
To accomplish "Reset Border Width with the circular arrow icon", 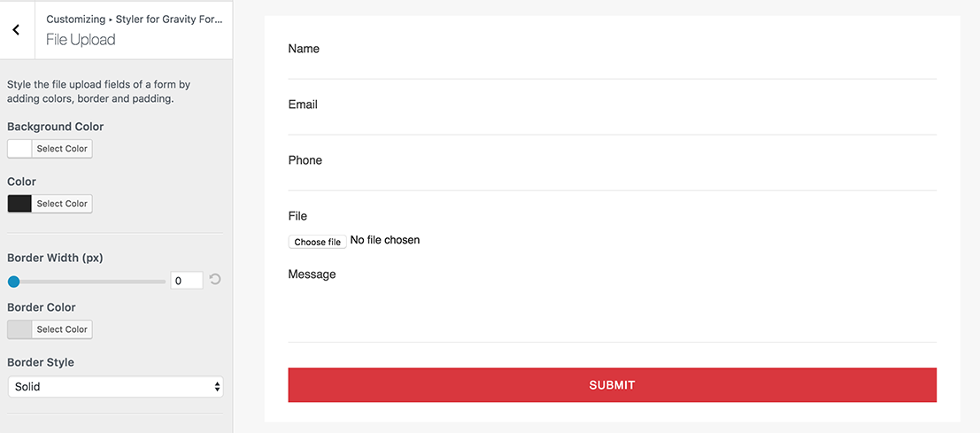I will pyautogui.click(x=215, y=279).
